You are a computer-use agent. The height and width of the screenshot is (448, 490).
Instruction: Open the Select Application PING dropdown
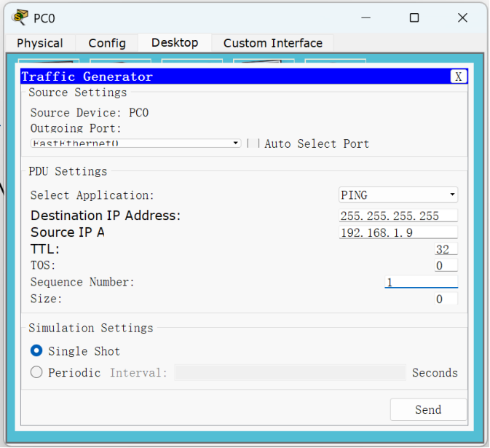(398, 195)
